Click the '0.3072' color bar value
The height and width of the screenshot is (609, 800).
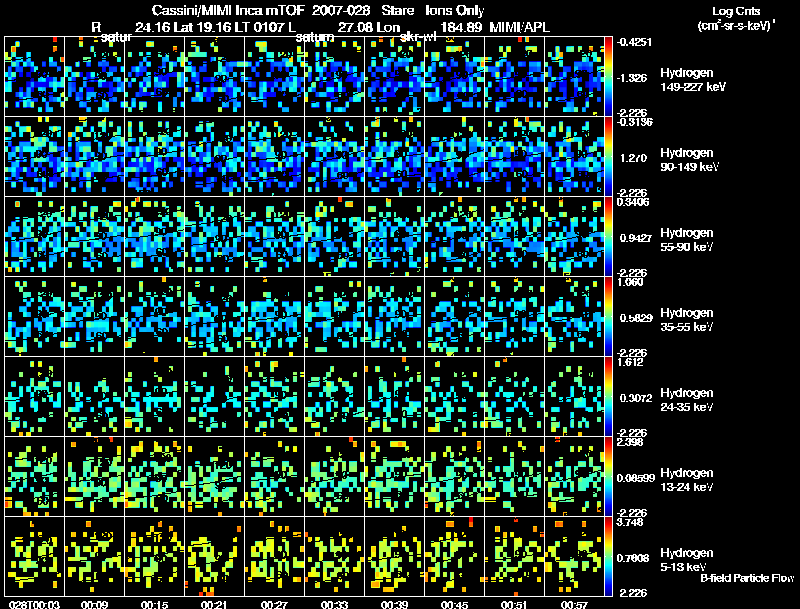(x=636, y=398)
